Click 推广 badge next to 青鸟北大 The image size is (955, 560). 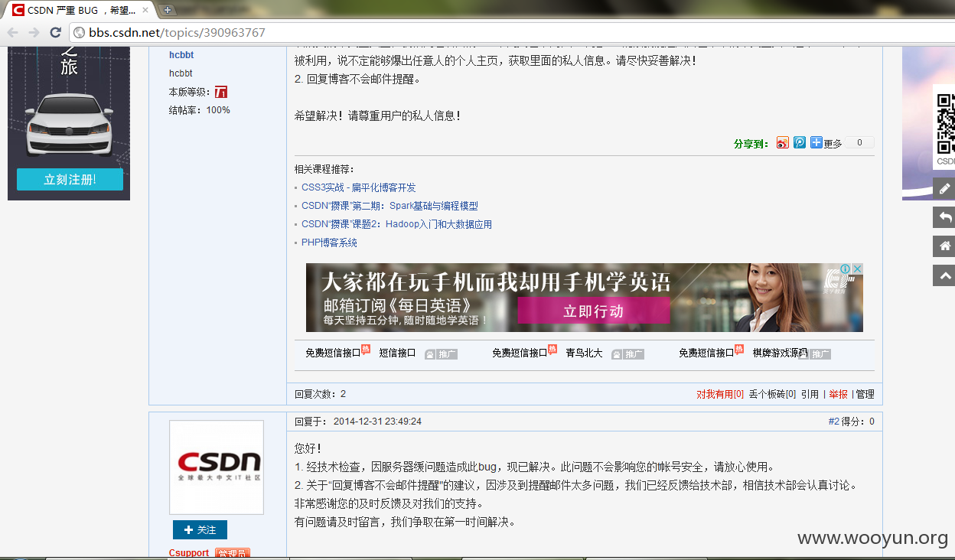click(x=628, y=354)
